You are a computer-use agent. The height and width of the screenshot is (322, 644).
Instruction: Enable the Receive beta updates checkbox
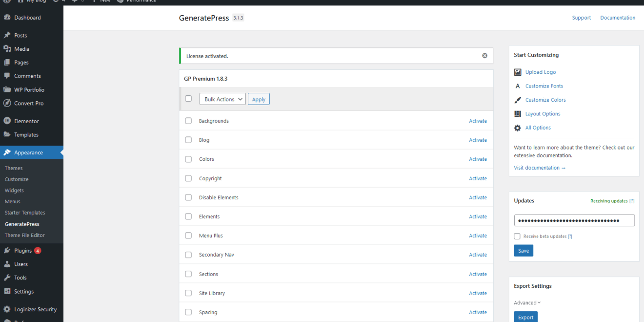[x=517, y=236]
